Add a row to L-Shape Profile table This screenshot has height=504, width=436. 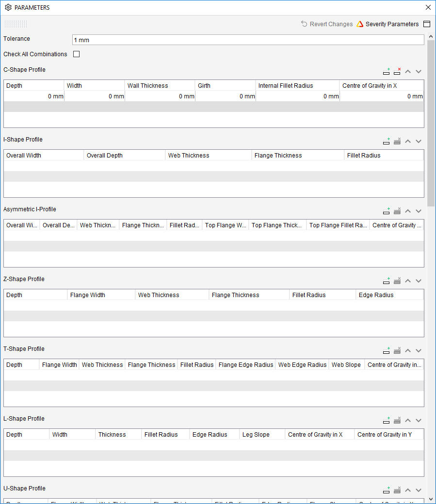(x=387, y=420)
